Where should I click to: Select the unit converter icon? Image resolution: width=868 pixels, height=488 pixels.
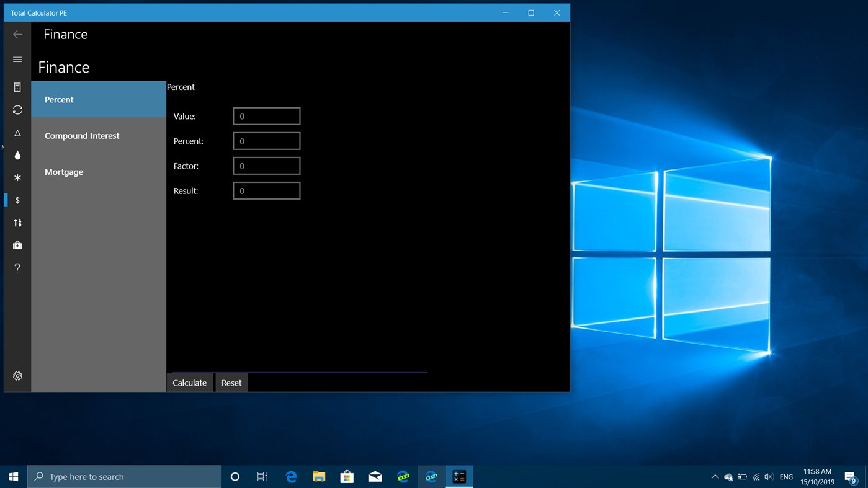pyautogui.click(x=17, y=110)
